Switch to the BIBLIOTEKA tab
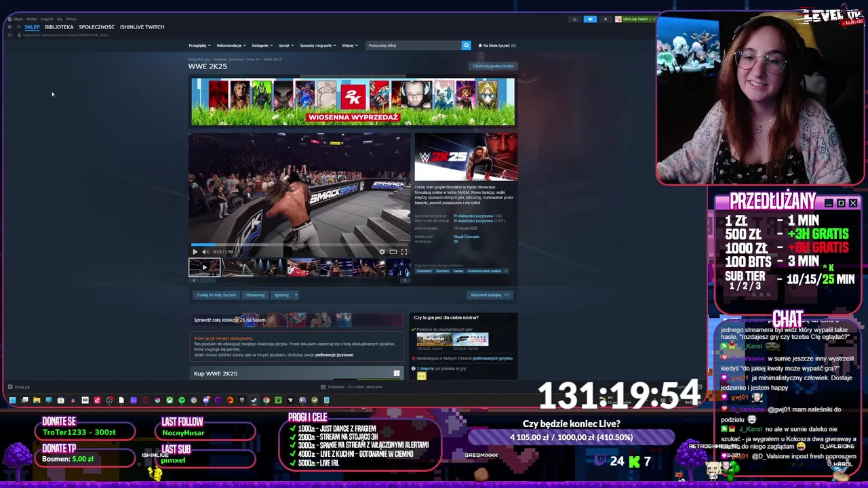The height and width of the screenshot is (488, 868). coord(59,27)
